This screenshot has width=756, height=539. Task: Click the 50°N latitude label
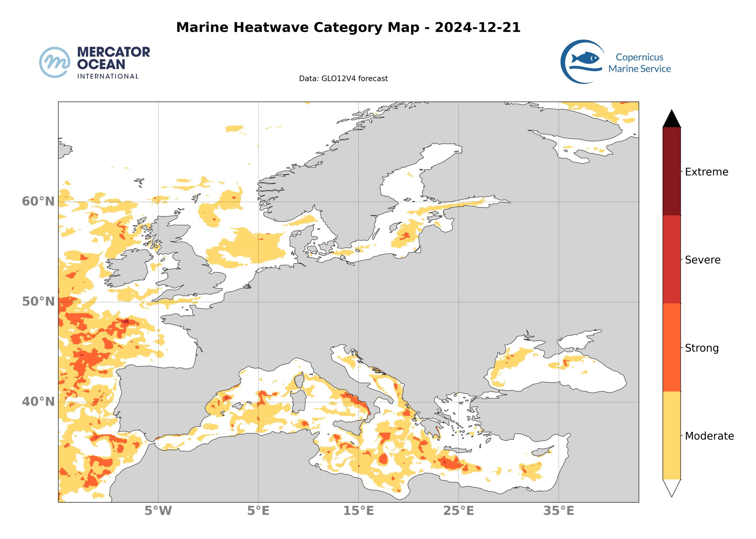pos(38,302)
